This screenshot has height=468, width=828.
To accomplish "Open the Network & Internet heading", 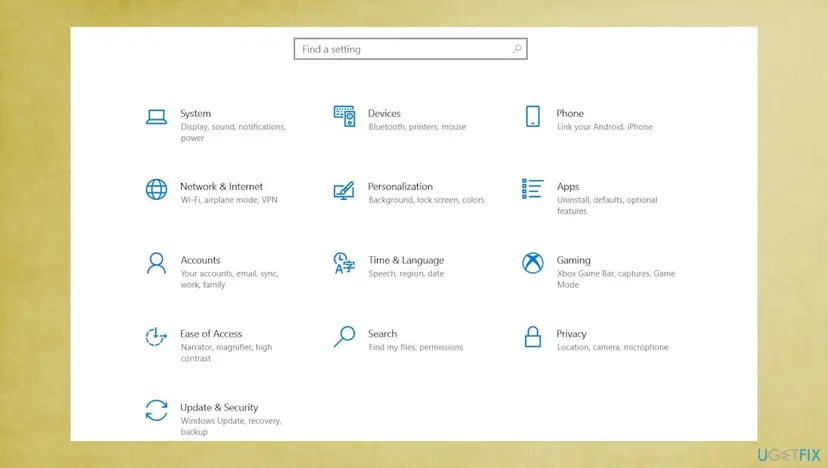I will 221,186.
